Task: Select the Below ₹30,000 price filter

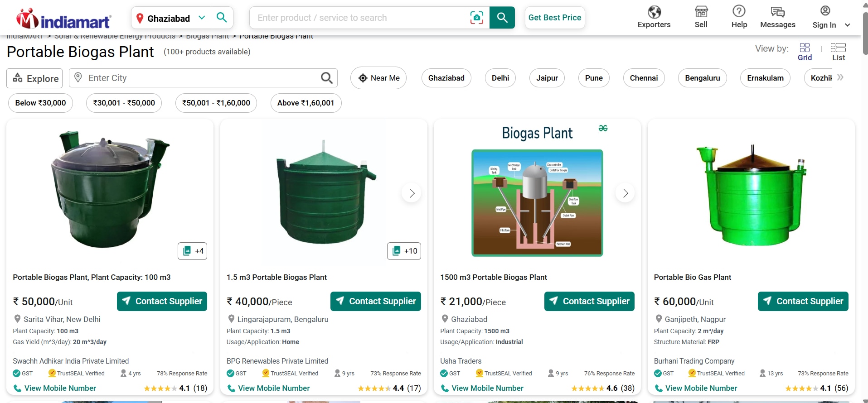Action: coord(40,103)
